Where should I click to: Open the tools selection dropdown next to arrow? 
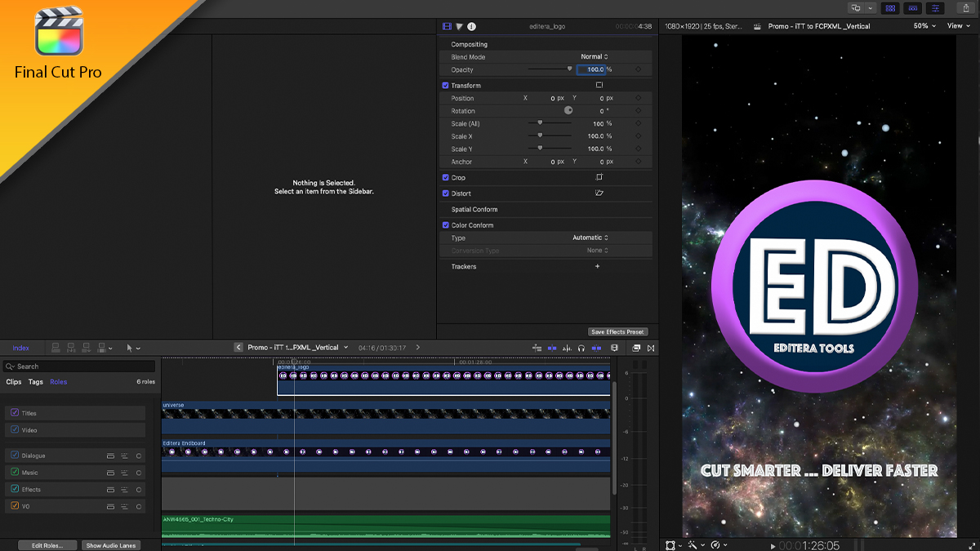click(x=137, y=347)
